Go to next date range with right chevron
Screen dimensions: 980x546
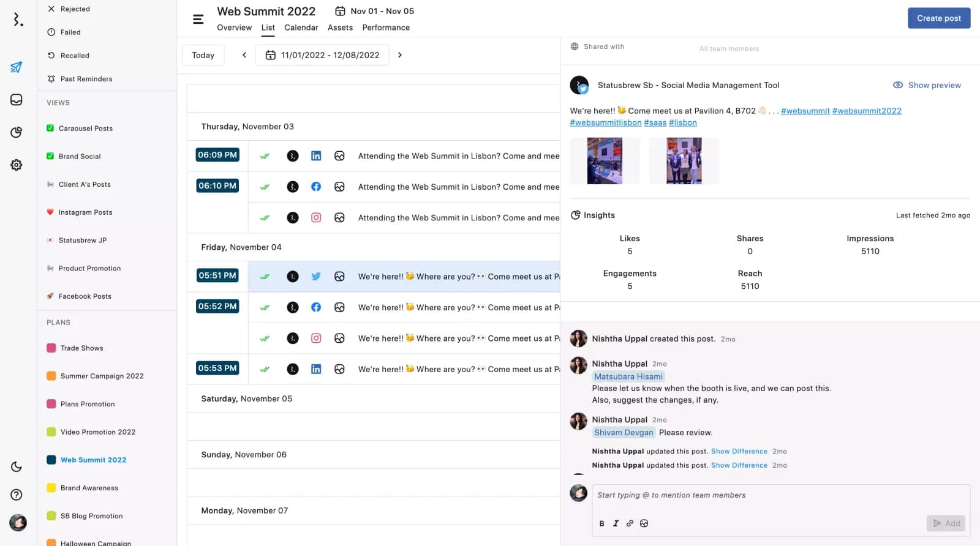tap(400, 55)
